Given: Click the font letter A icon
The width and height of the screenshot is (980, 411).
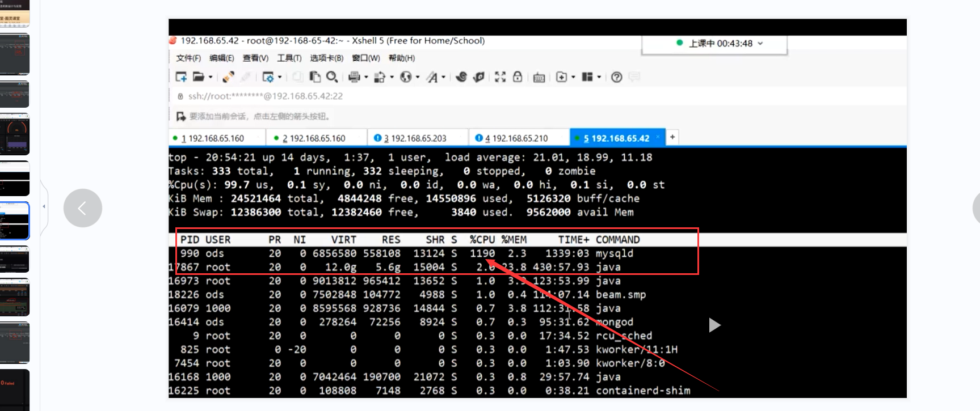Looking at the screenshot, I should point(432,77).
